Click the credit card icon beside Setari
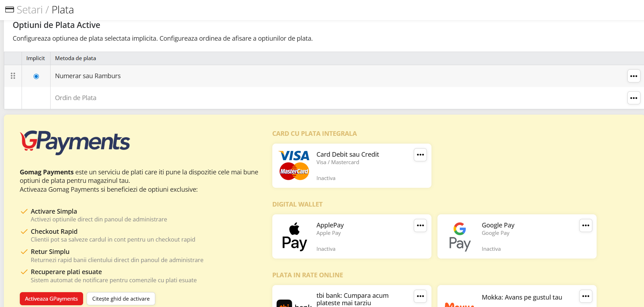This screenshot has height=307, width=644. pos(10,10)
